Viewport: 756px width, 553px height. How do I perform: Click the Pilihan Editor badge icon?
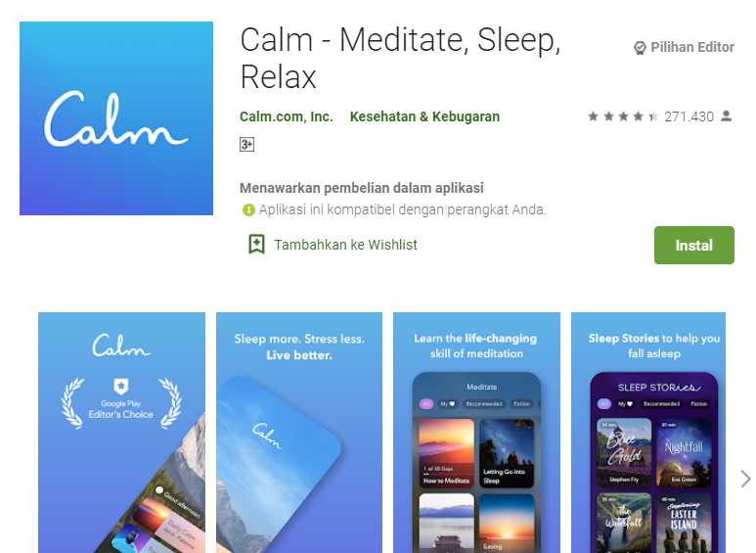coord(640,48)
